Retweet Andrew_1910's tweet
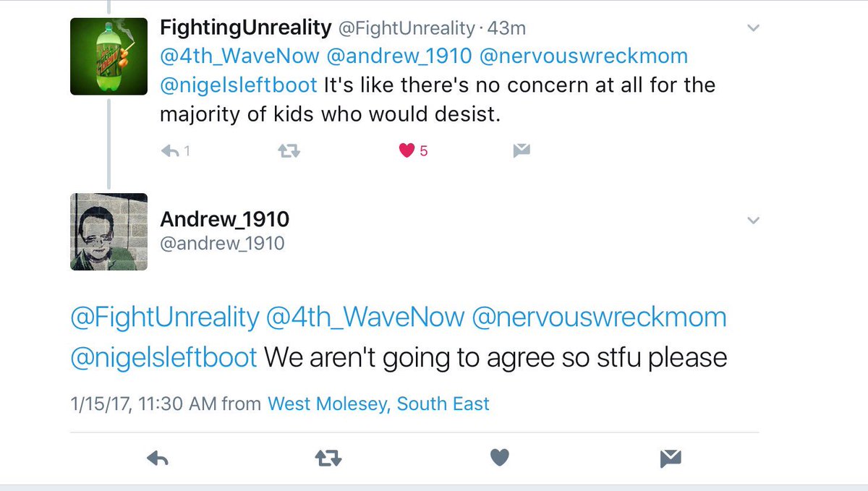The width and height of the screenshot is (868, 491). [x=328, y=458]
